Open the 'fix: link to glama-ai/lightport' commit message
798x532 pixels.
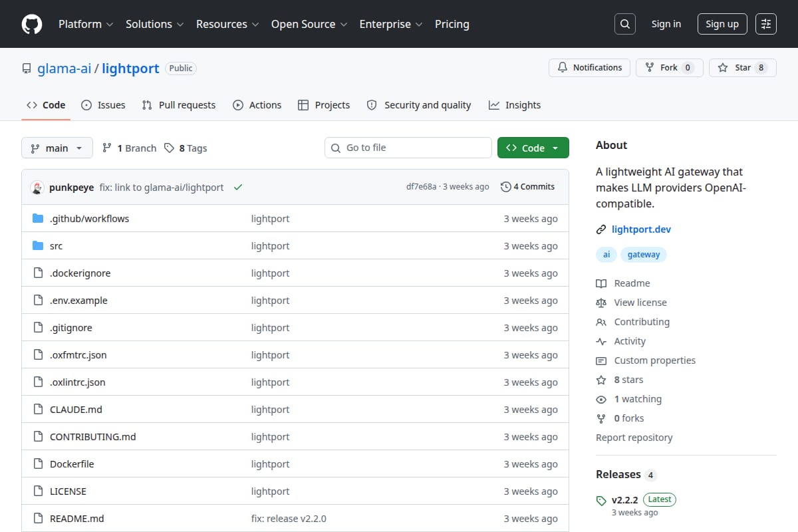pos(162,188)
